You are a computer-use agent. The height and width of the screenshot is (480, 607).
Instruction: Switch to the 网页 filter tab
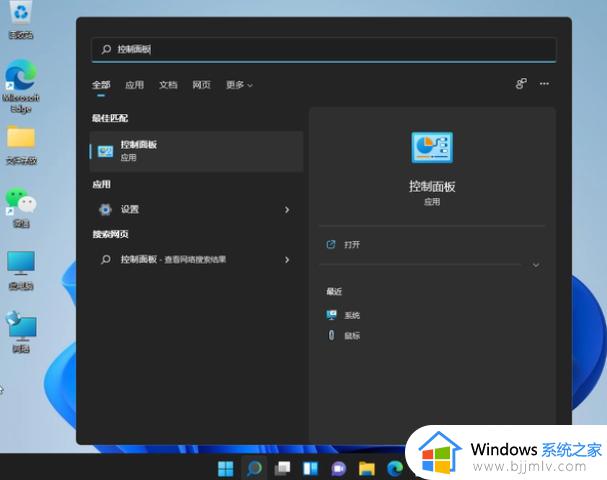point(202,85)
